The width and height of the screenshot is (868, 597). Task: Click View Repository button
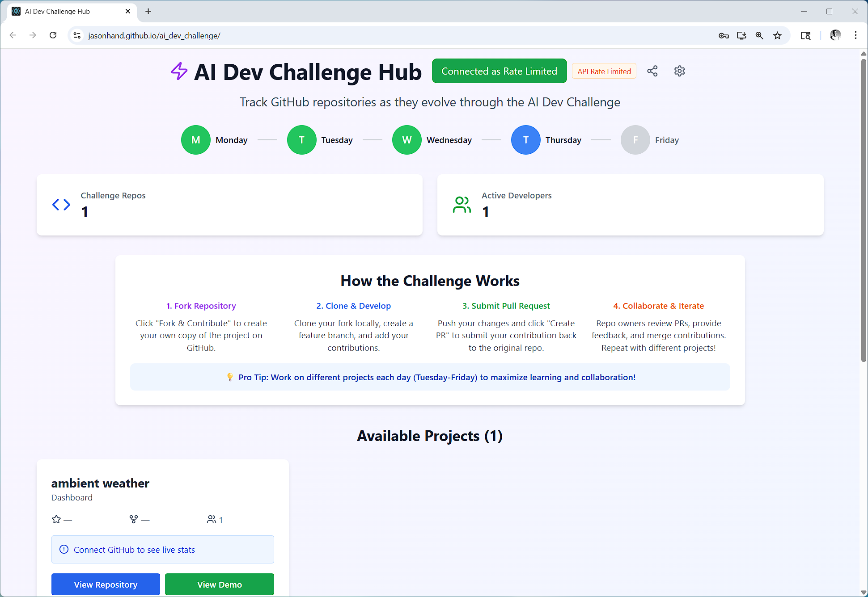coord(106,584)
